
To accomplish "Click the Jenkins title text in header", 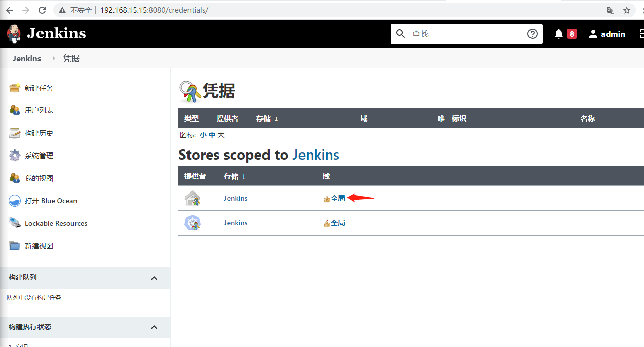I will 56,34.
